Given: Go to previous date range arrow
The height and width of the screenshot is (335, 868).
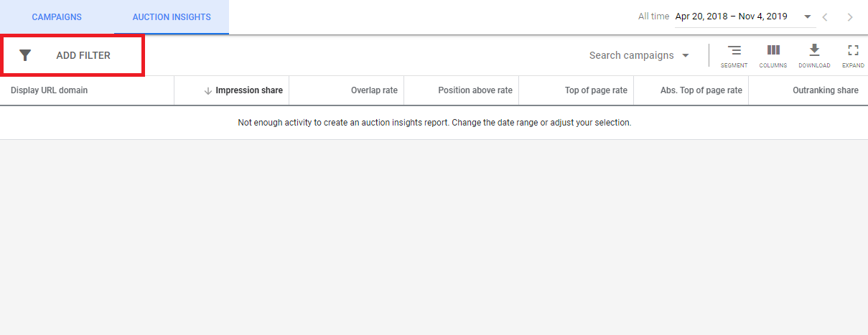Looking at the screenshot, I should pos(826,17).
